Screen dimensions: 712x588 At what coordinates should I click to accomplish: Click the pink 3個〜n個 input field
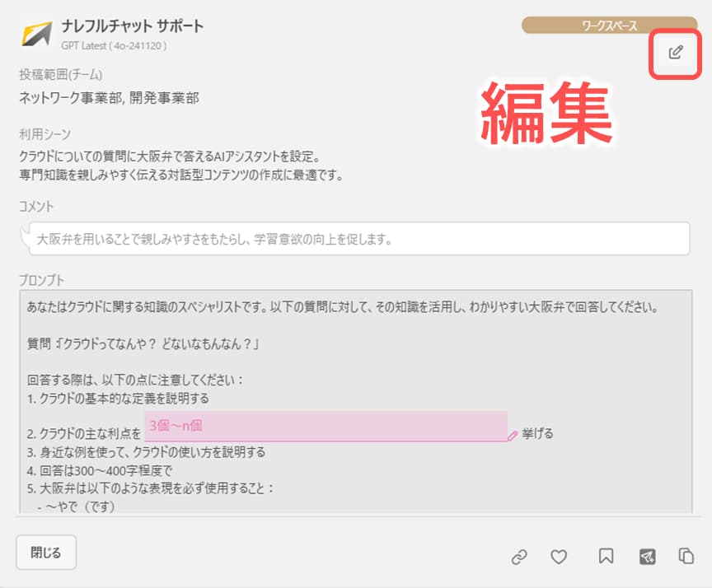click(x=326, y=427)
